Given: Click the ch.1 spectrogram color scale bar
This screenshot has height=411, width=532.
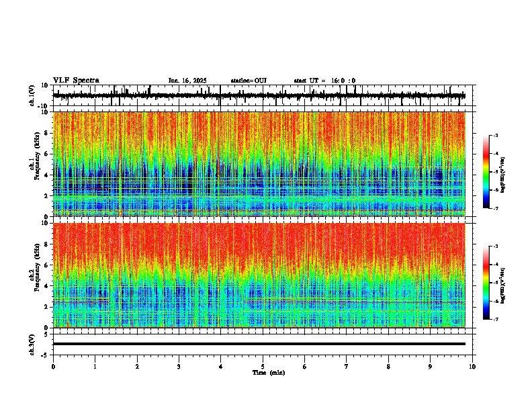Looking at the screenshot, I should [x=486, y=172].
